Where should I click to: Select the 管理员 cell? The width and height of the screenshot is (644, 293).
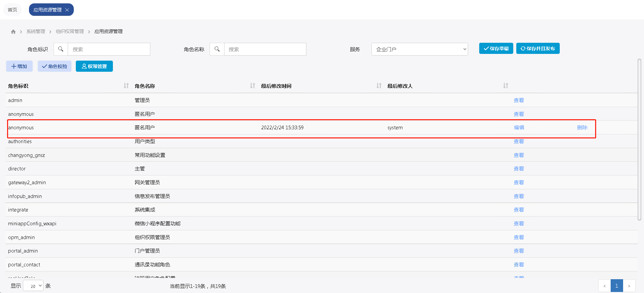pos(142,100)
